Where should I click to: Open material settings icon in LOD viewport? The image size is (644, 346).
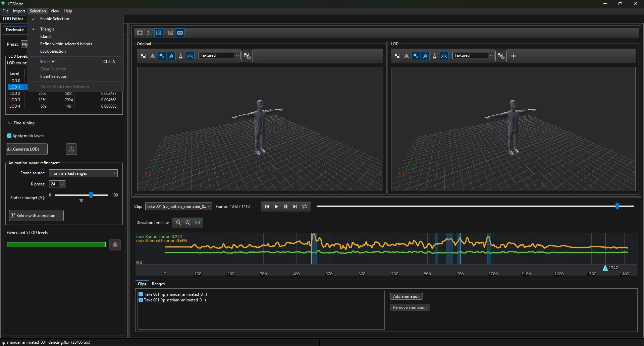pyautogui.click(x=501, y=56)
